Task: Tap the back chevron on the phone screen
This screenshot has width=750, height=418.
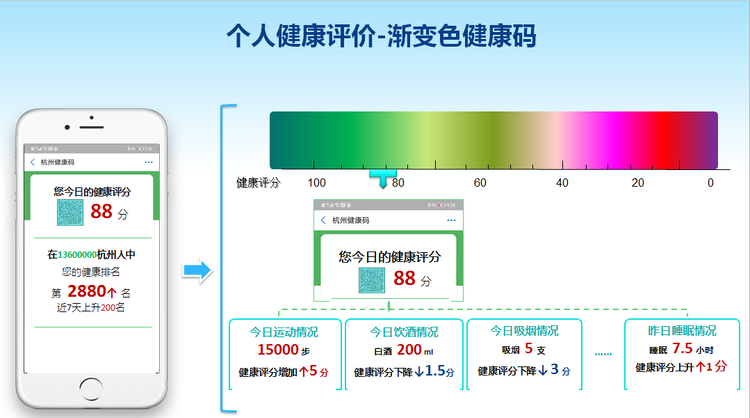Action: [33, 162]
